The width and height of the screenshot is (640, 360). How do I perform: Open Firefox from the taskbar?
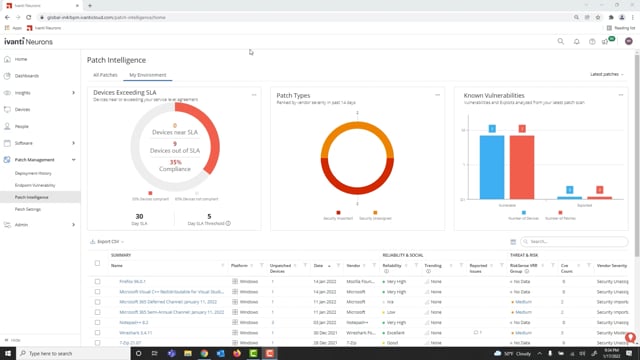click(x=237, y=353)
